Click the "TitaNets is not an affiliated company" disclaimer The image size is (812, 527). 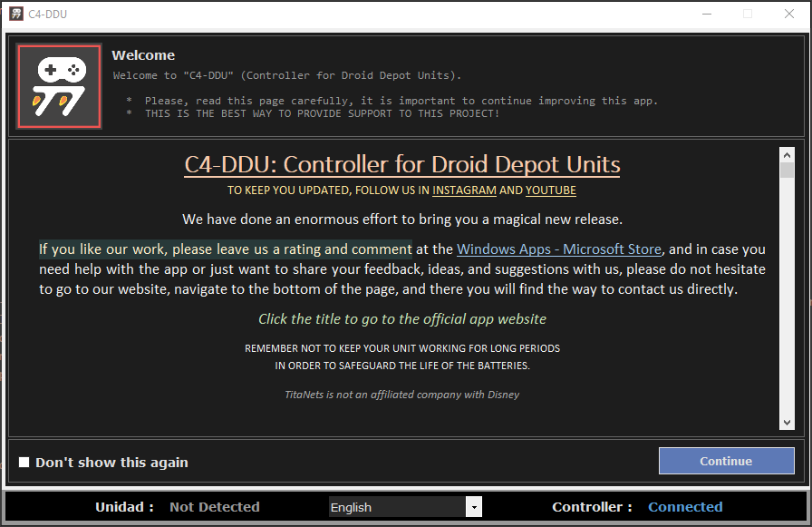coord(402,395)
